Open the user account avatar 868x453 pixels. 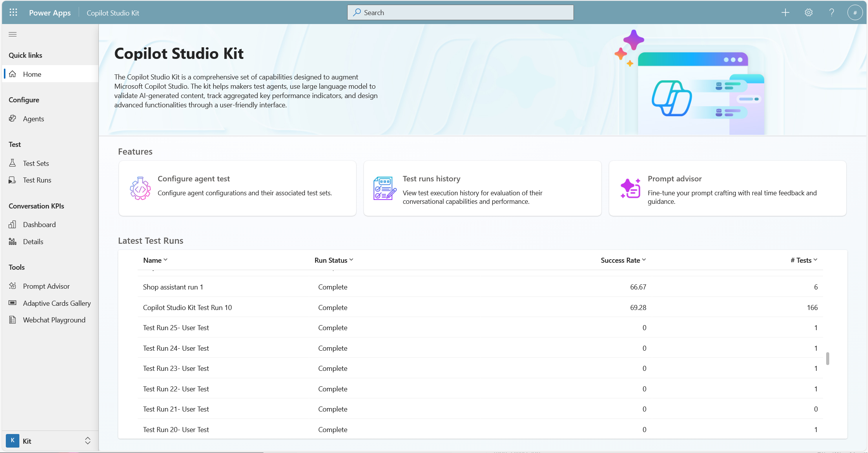tap(854, 12)
